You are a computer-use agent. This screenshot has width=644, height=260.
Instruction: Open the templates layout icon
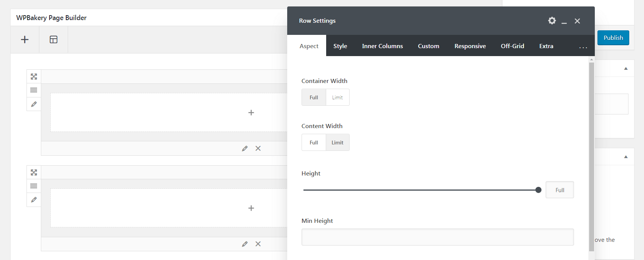coord(53,39)
